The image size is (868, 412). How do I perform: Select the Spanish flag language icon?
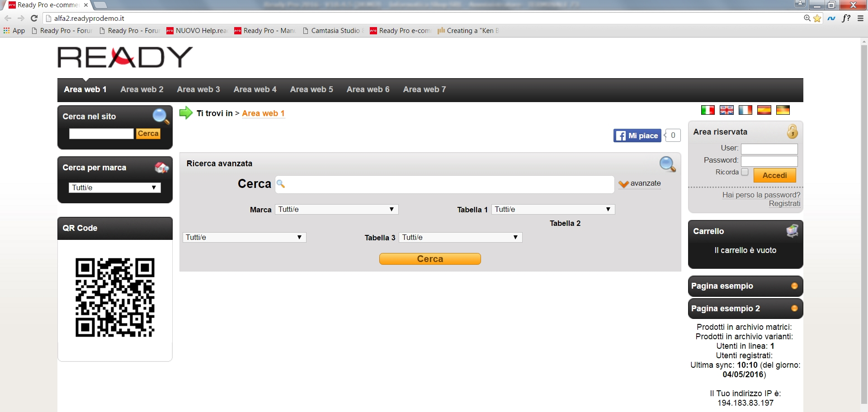(764, 110)
